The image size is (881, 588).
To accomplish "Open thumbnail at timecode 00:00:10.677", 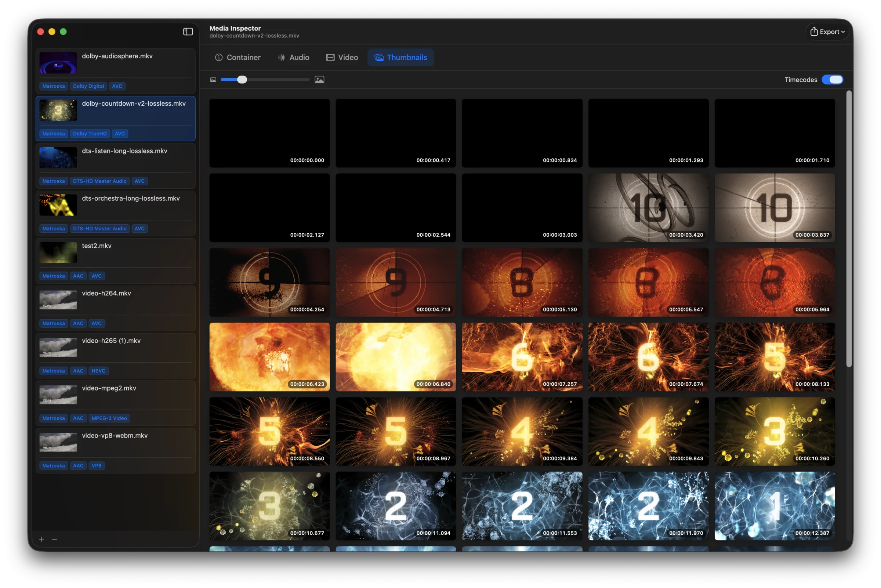I will point(269,506).
